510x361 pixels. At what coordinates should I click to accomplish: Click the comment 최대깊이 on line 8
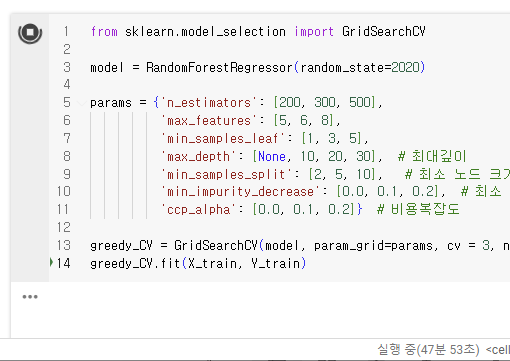(x=439, y=156)
